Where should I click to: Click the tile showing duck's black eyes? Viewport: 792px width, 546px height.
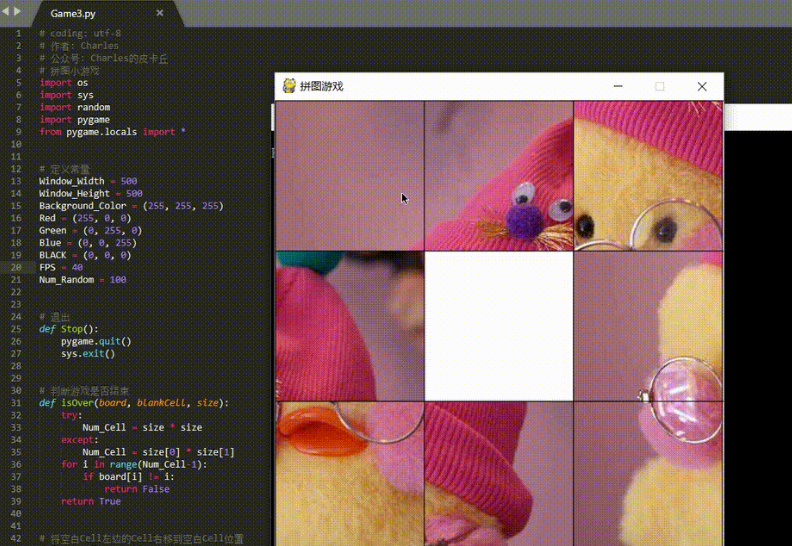[649, 176]
